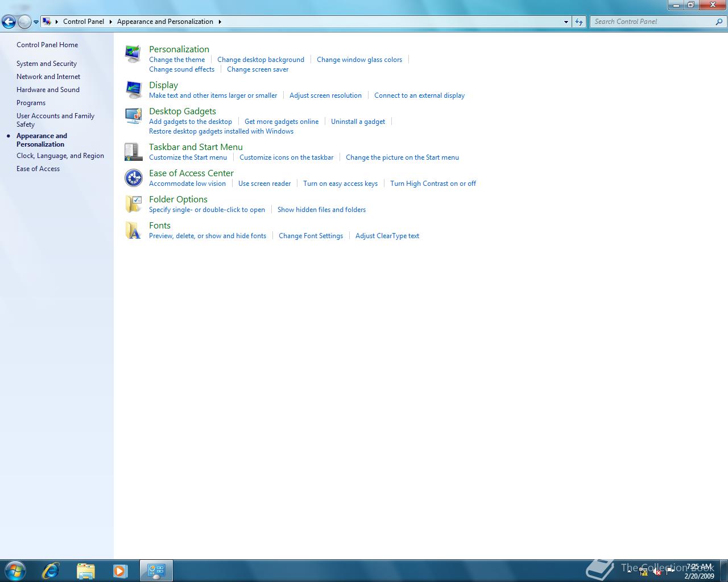
Task: Click Adjust screen resolution
Action: pyautogui.click(x=325, y=95)
